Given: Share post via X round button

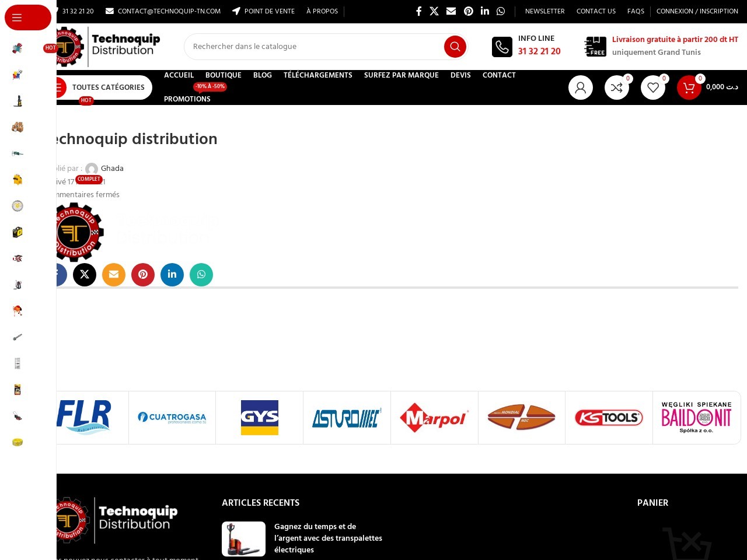Looking at the screenshot, I should [x=85, y=275].
